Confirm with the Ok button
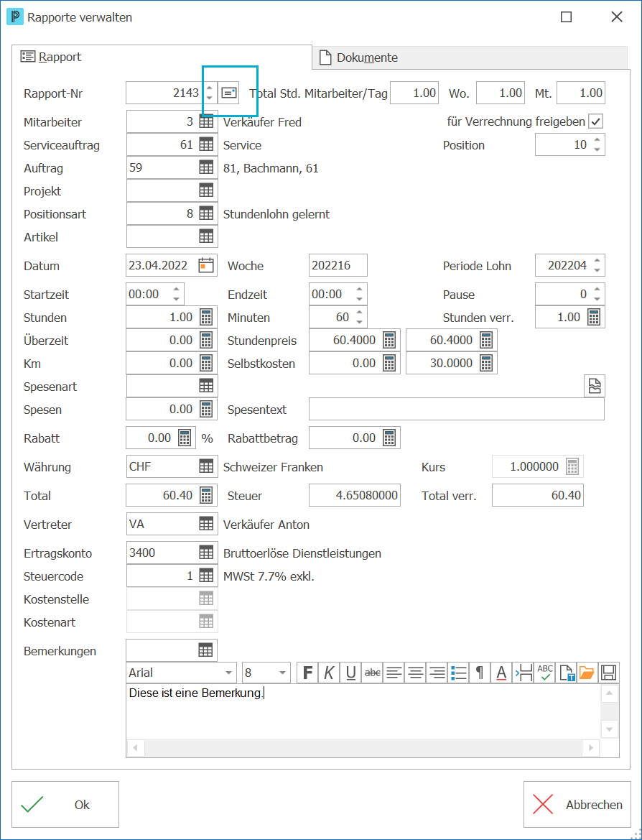Image resolution: width=642 pixels, height=840 pixels. tap(65, 804)
